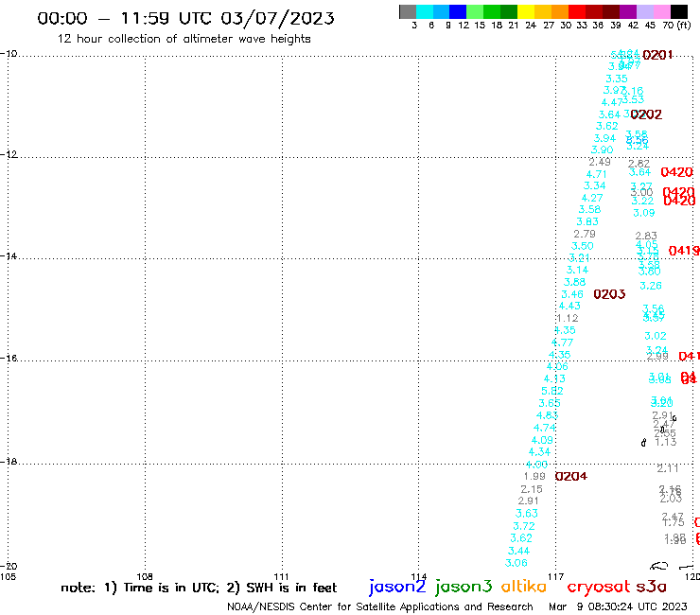
Task: Click the 3.09 wave height value
Action: coord(644,213)
